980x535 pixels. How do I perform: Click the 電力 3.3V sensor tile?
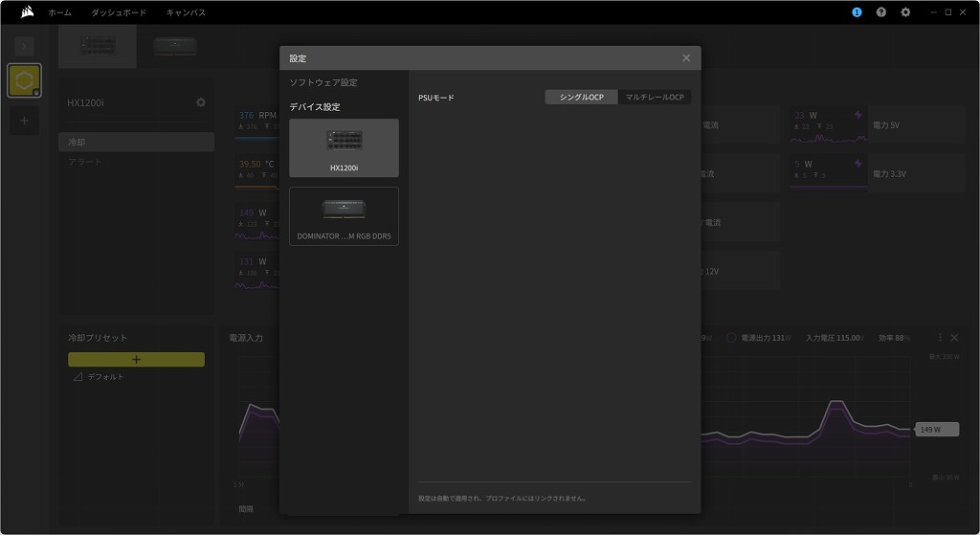878,174
